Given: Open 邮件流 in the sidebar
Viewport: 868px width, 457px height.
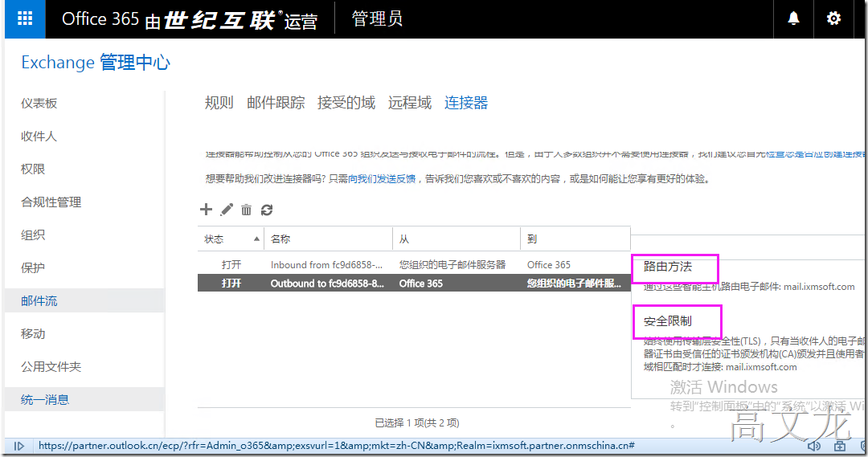Looking at the screenshot, I should 84,301.
